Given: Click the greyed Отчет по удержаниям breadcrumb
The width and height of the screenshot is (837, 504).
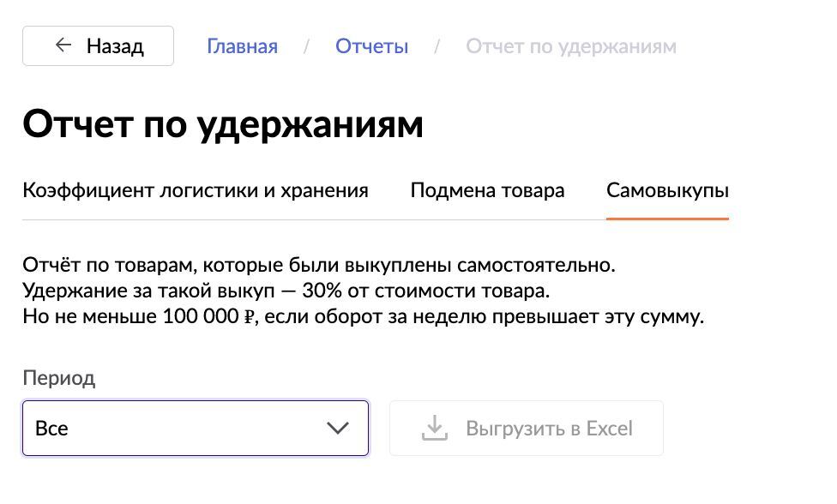Looking at the screenshot, I should click(570, 46).
